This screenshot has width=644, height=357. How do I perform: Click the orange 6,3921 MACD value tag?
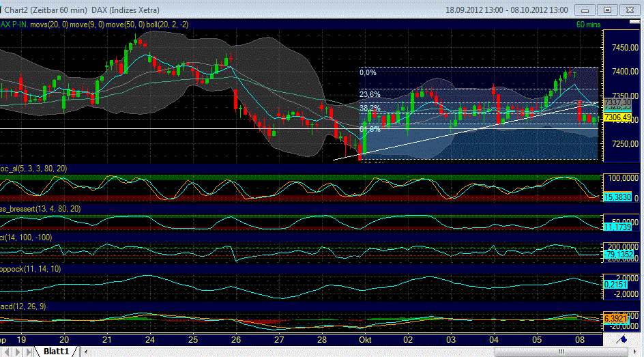tap(616, 319)
